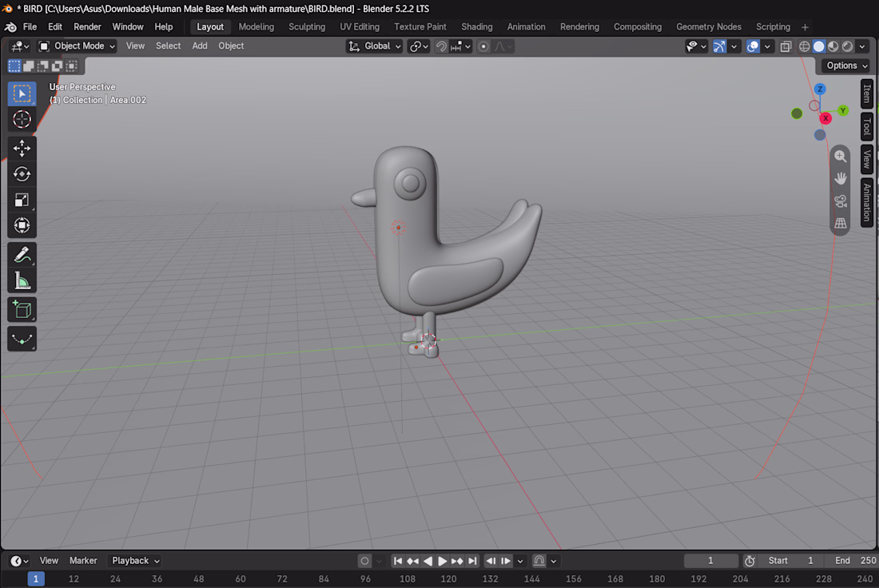The image size is (879, 588).
Task: Open the editor type dropdown in 3D viewport
Action: [20, 46]
